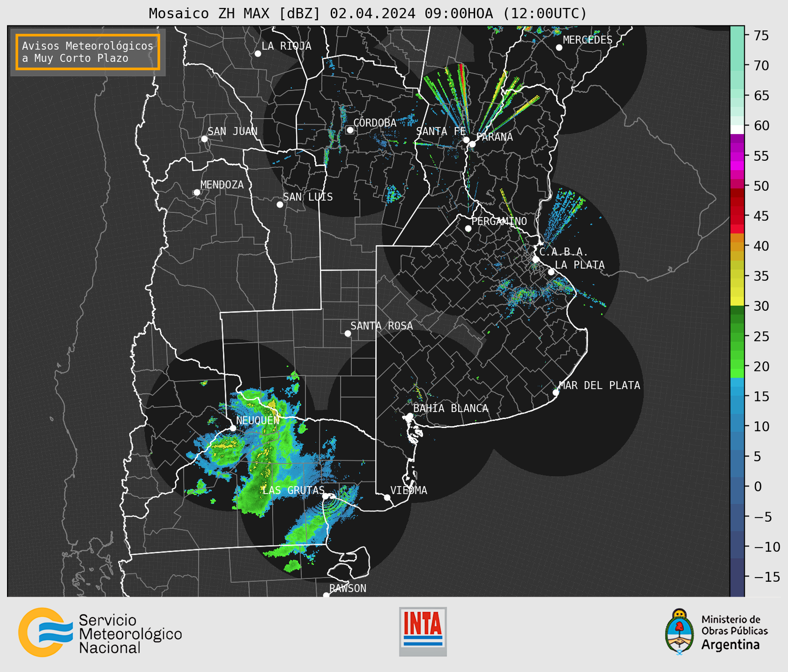Image resolution: width=788 pixels, height=672 pixels.
Task: Select the C.A.B.A. city marker
Action: (536, 259)
